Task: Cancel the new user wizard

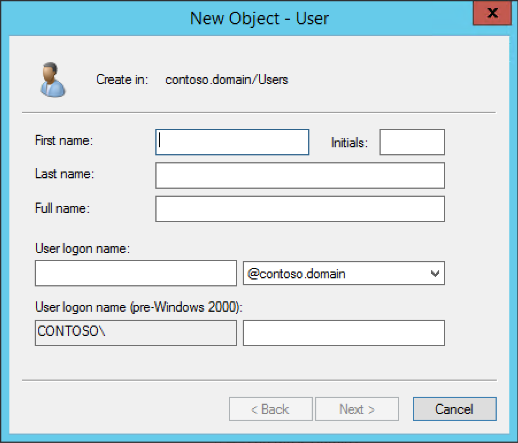Action: click(x=455, y=409)
